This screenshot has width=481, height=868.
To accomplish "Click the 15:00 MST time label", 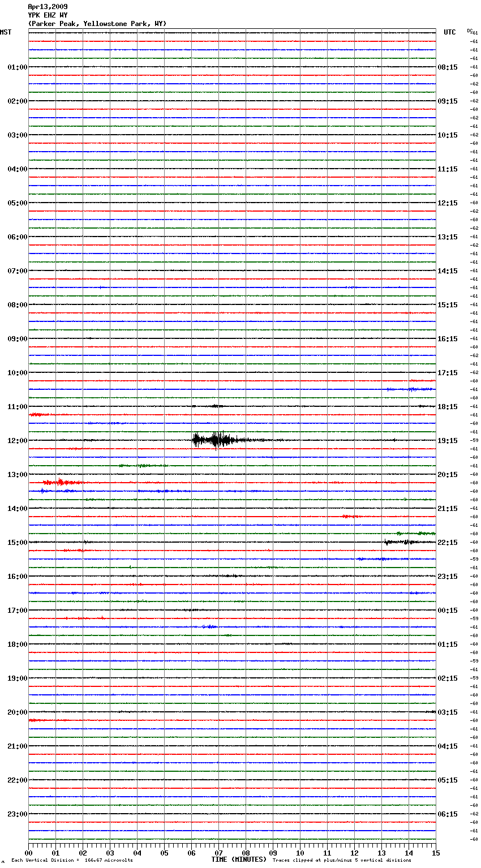I will [18, 543].
